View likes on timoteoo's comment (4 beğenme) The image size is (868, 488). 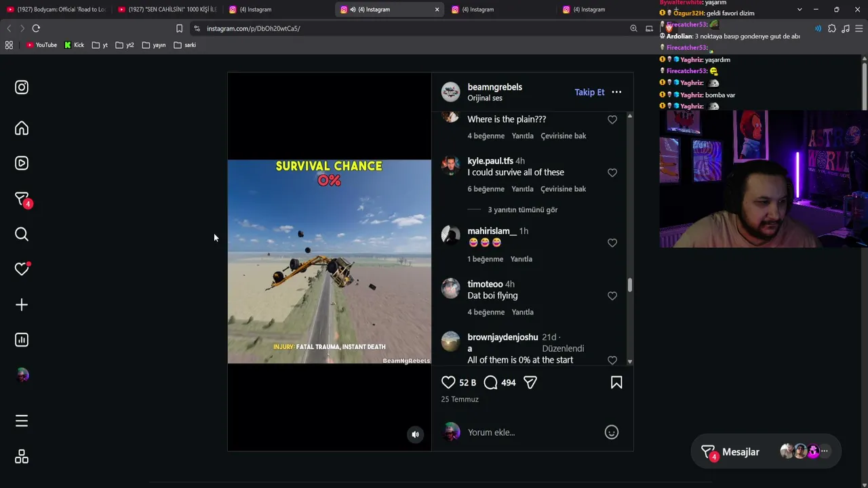(486, 312)
